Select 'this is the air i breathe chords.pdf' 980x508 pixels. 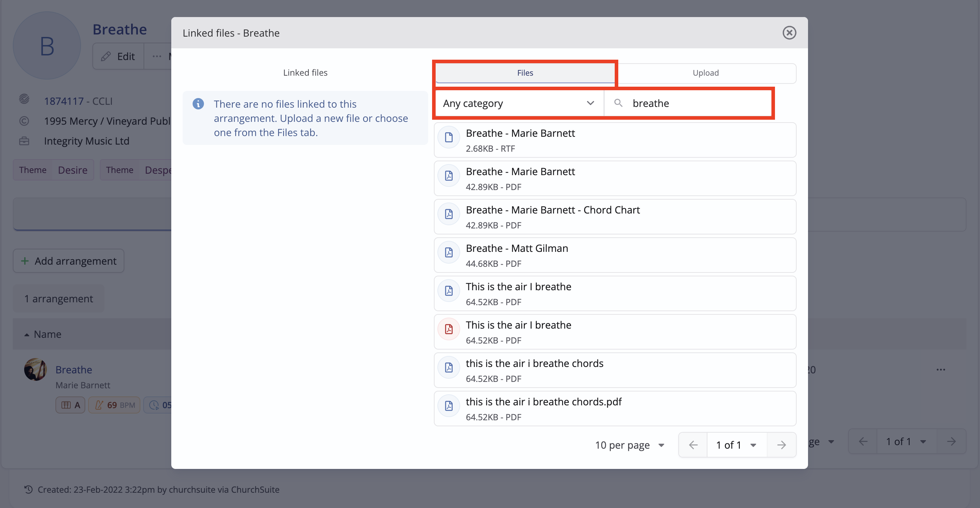tap(615, 409)
